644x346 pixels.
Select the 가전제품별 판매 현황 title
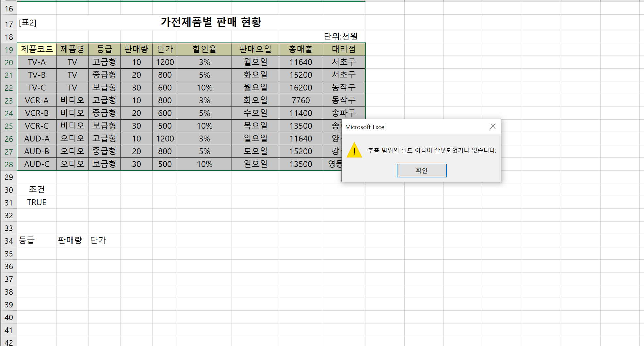211,22
